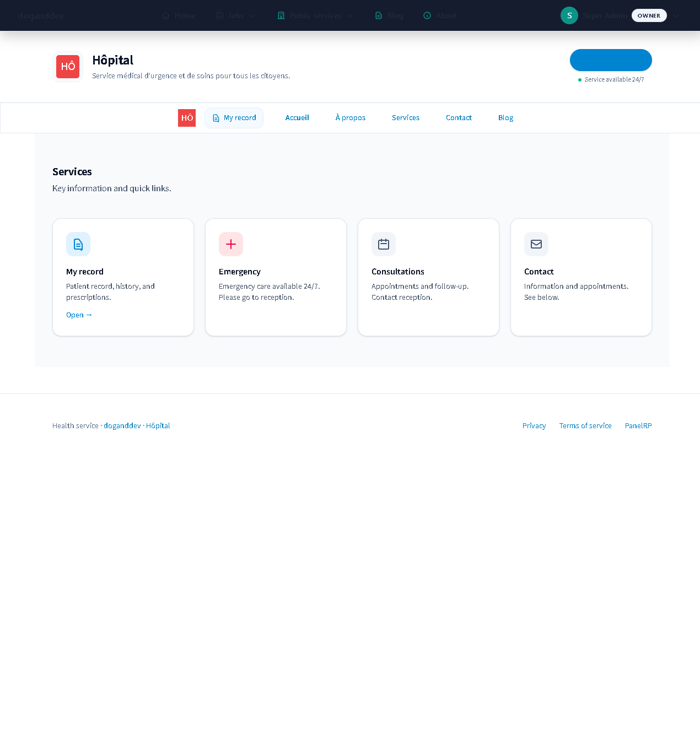
Task: Click the green S user avatar
Action: [569, 15]
